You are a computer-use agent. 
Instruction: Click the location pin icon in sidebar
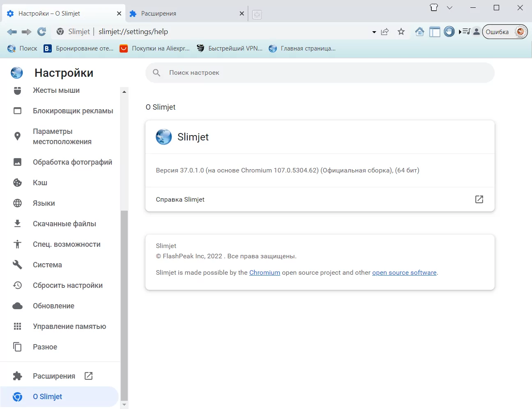(17, 136)
